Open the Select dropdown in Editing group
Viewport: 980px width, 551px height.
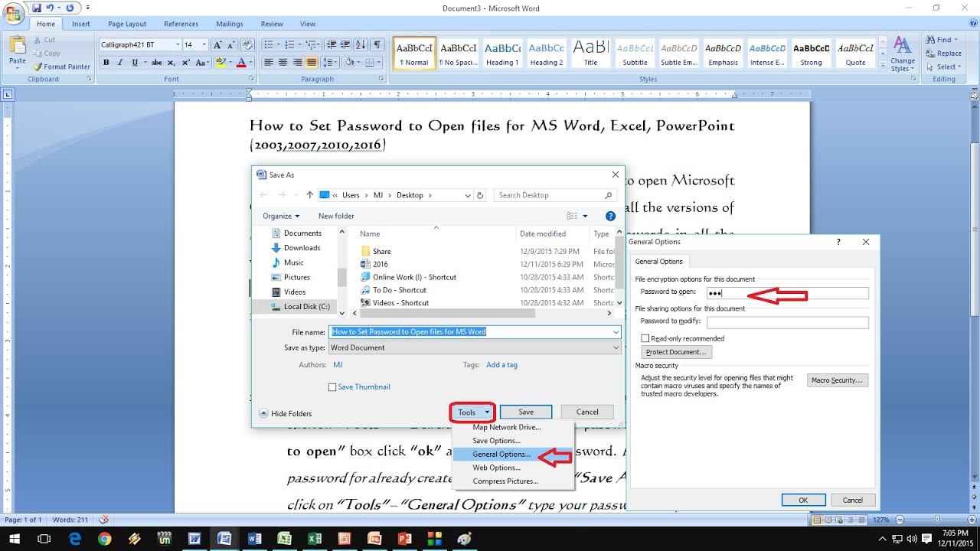point(942,67)
